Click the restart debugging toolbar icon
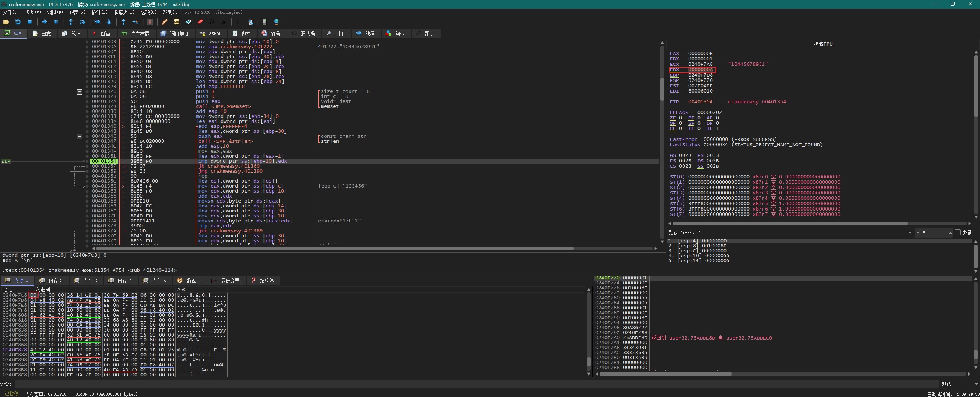 point(18,22)
